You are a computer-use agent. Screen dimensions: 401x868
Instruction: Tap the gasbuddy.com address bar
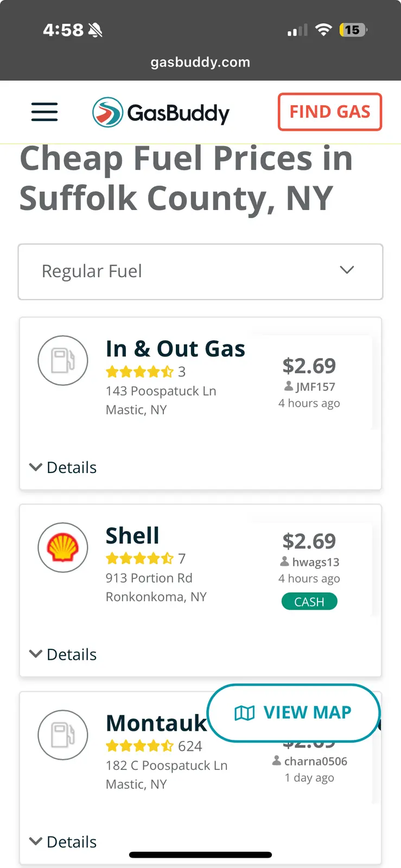click(x=200, y=62)
